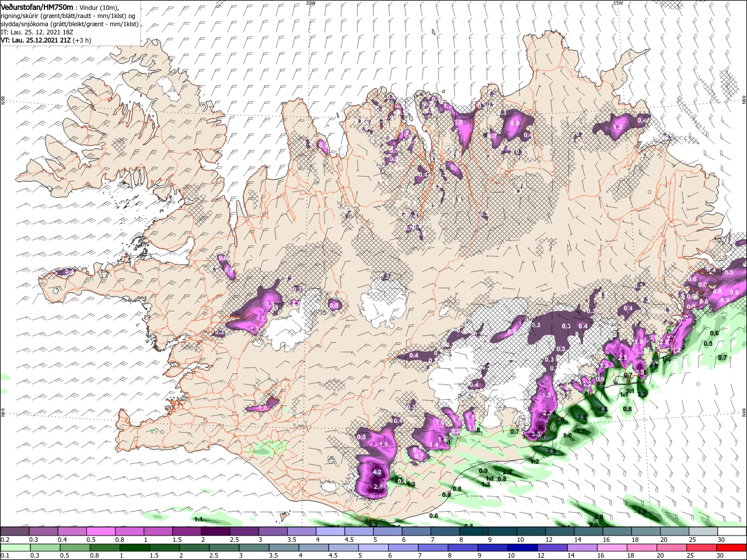Click the 15W longitude label
Viewport: 747px width, 560px height.
[x=618, y=3]
